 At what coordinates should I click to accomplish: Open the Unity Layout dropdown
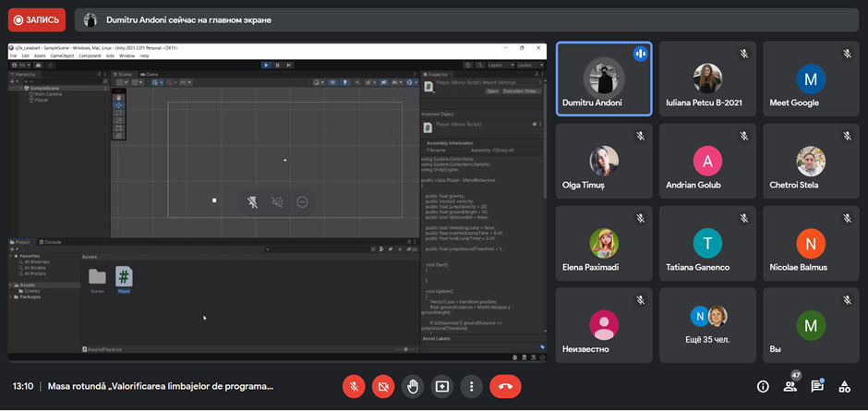pos(529,65)
